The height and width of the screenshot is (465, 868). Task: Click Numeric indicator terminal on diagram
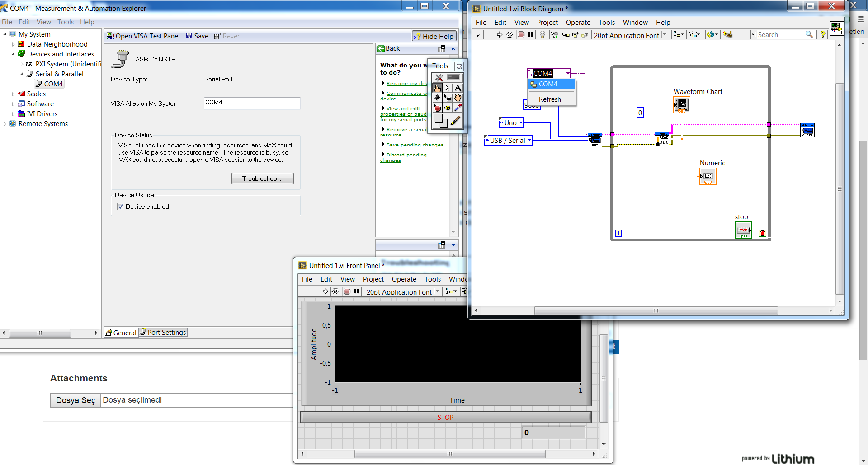[x=708, y=176]
